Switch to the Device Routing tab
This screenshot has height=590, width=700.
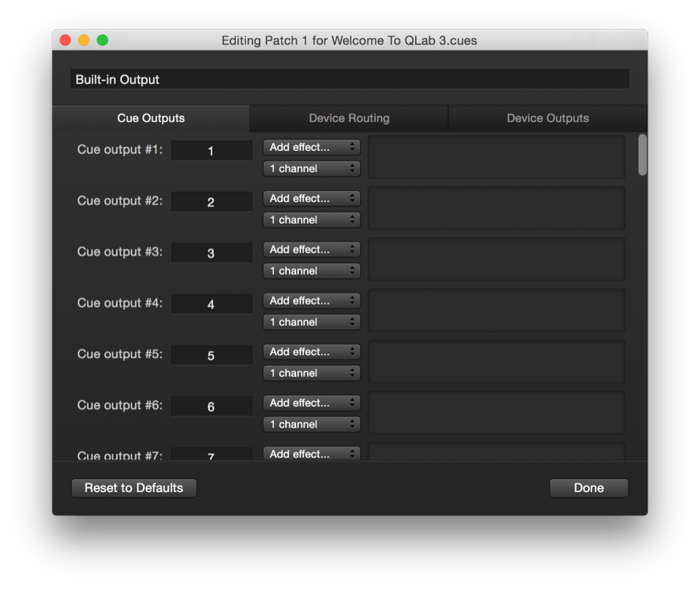(349, 118)
